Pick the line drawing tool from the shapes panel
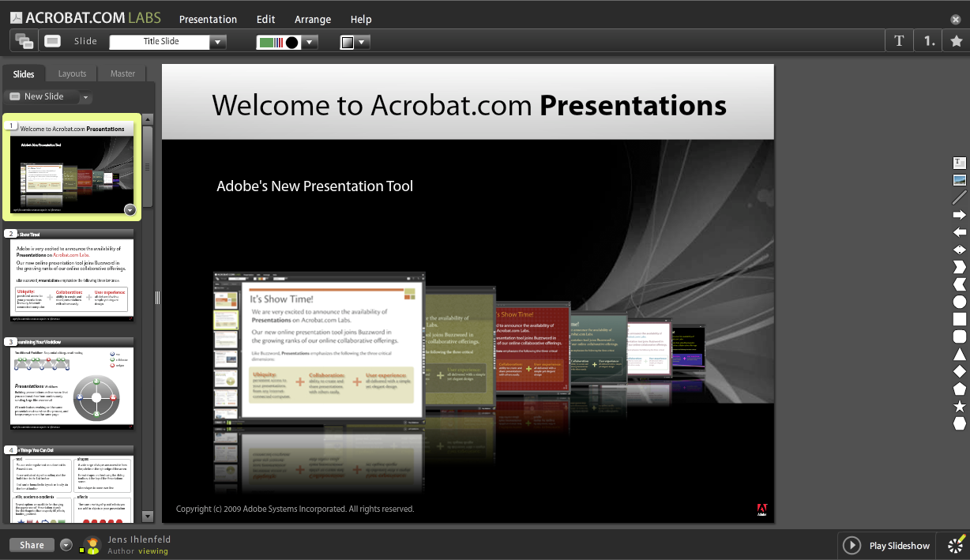The height and width of the screenshot is (560, 970). (x=959, y=197)
